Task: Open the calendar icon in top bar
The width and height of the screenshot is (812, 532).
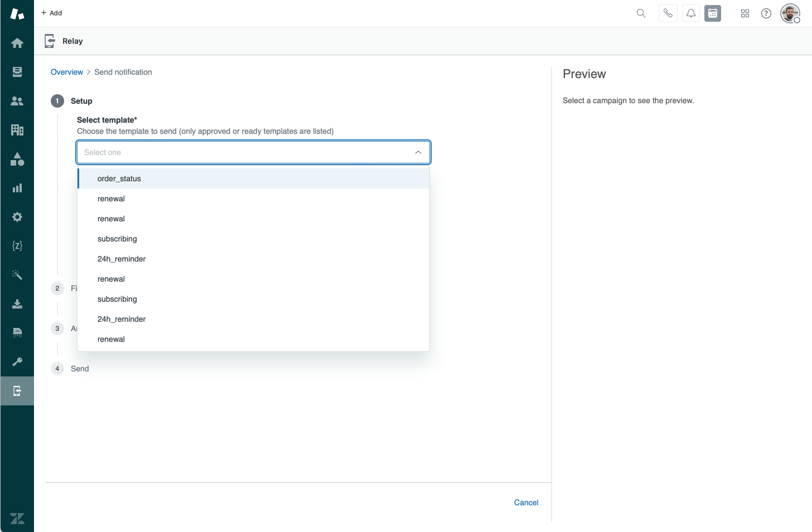Action: 713,13
